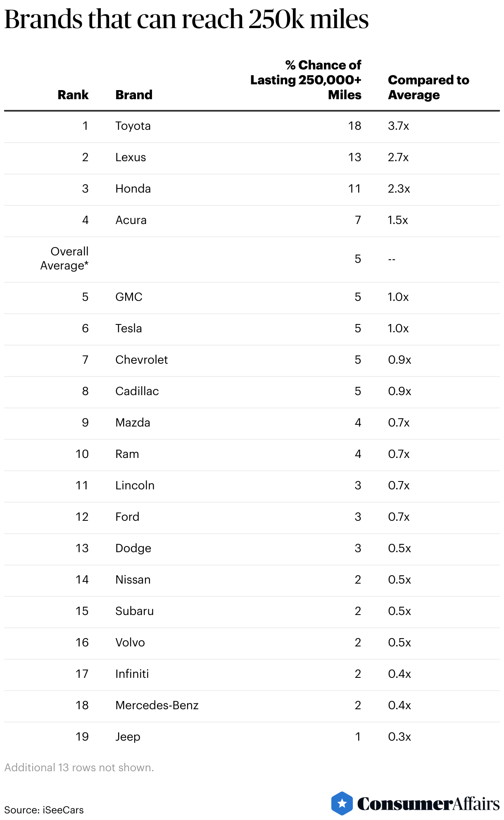
Task: Open the ConsumerAffairs wordmark link
Action: 428,804
